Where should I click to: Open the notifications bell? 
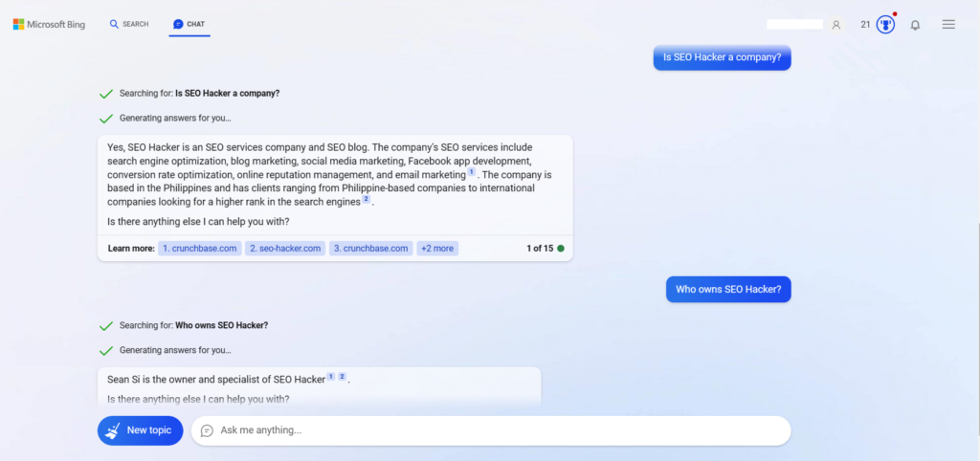point(915,25)
